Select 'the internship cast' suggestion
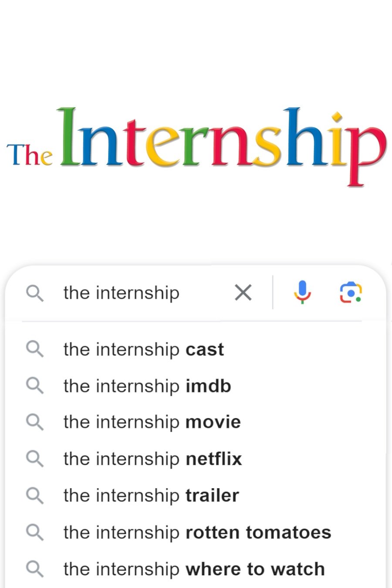The height and width of the screenshot is (588, 392). 144,349
